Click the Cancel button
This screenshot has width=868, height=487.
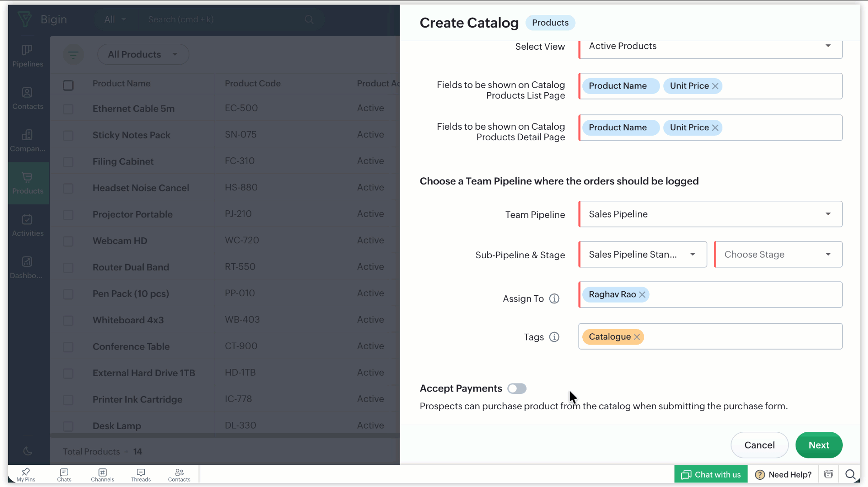(759, 445)
